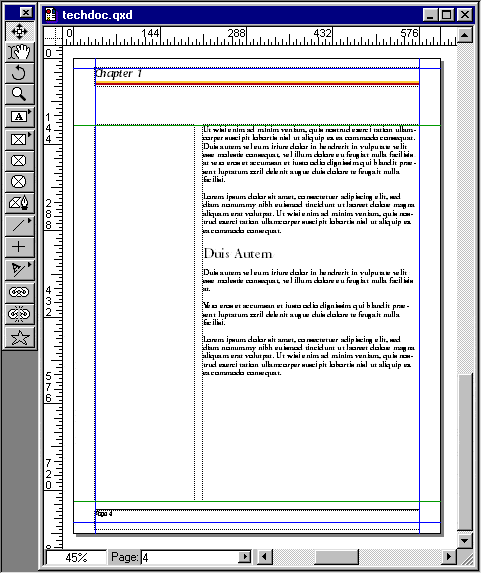Select the Rectangle Picture Box tool
The width and height of the screenshot is (482, 574).
click(x=19, y=139)
